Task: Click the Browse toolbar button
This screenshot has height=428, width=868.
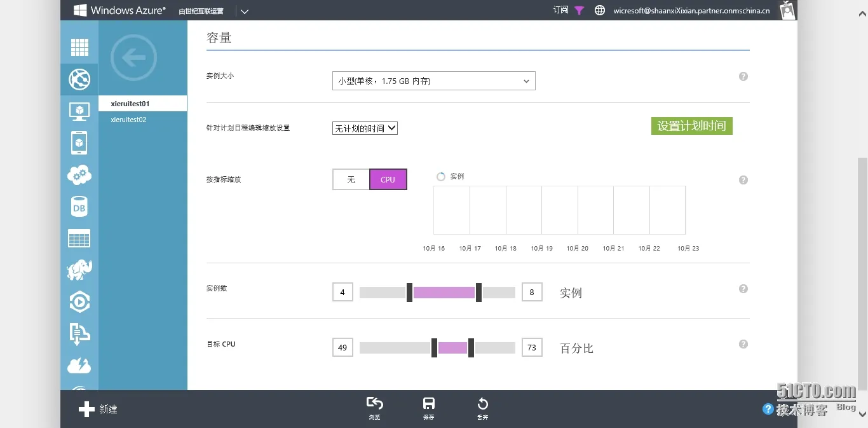Action: (x=375, y=408)
